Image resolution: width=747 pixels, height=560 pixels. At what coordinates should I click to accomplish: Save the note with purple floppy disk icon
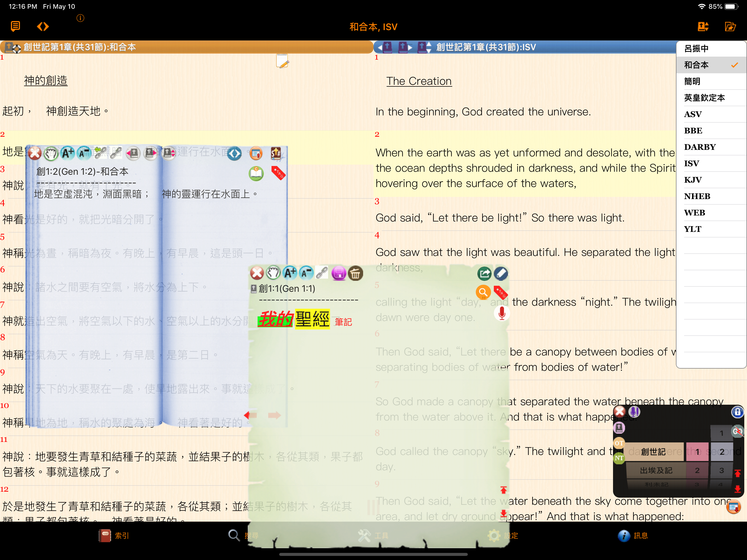[339, 273]
